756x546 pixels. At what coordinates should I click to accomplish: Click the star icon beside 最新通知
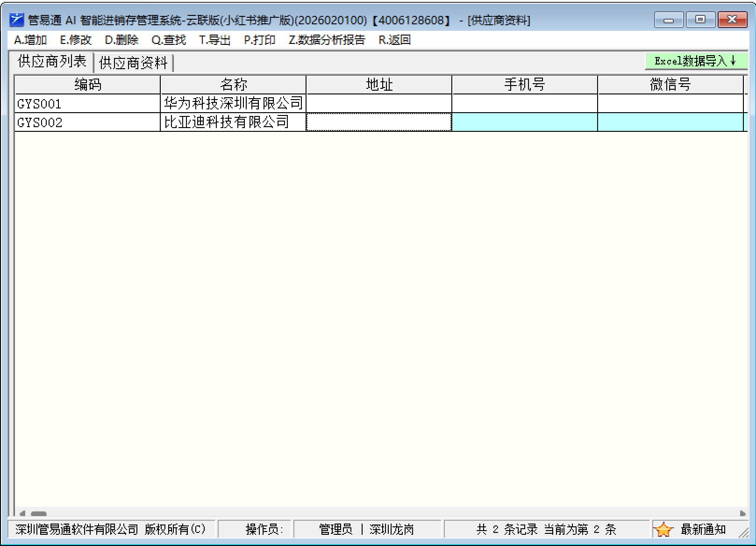pos(663,529)
